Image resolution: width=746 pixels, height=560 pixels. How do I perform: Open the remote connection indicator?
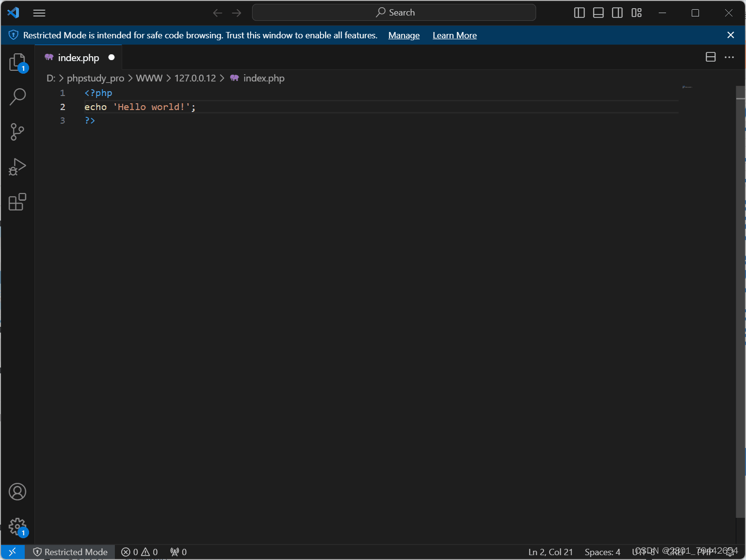coord(12,552)
